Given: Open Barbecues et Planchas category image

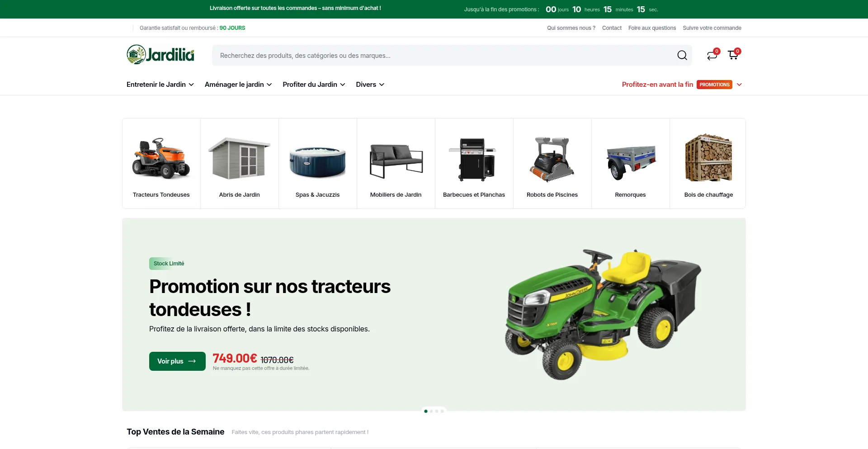Looking at the screenshot, I should [x=472, y=159].
